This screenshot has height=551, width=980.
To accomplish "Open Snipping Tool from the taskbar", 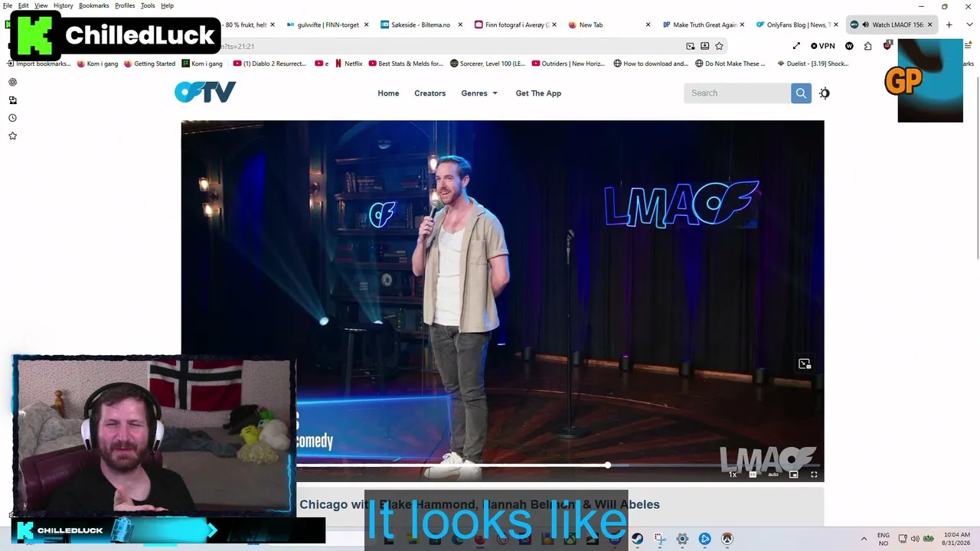I will [x=659, y=539].
